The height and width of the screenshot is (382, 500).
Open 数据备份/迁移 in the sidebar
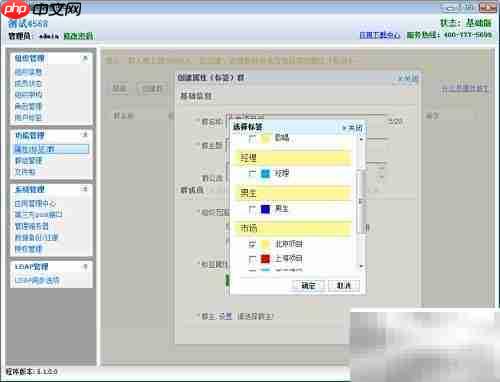pos(37,238)
